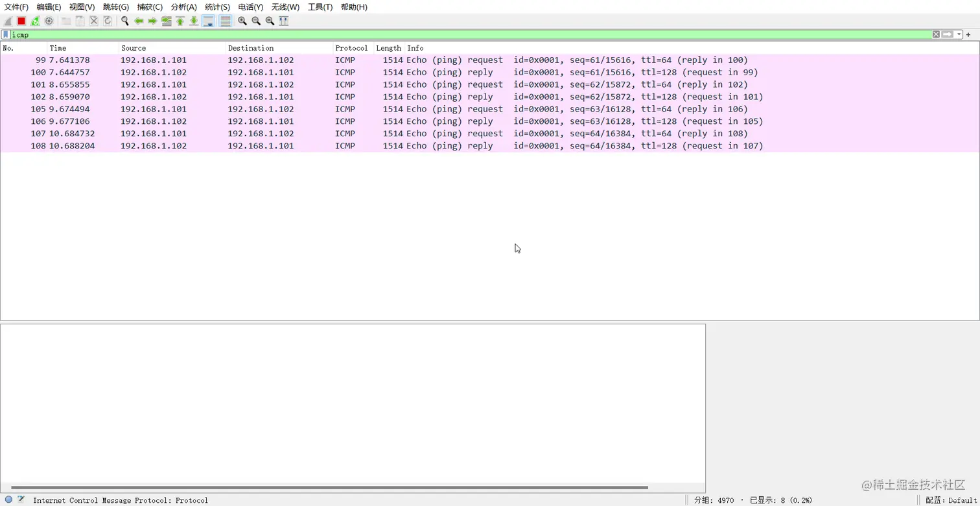Select packet 106 echo reply row

pyautogui.click(x=489, y=122)
